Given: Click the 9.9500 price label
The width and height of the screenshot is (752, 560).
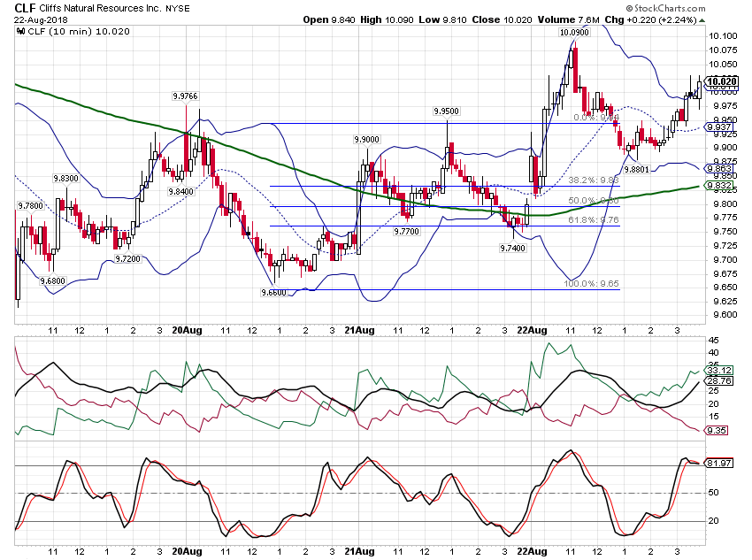Looking at the screenshot, I should (x=447, y=111).
